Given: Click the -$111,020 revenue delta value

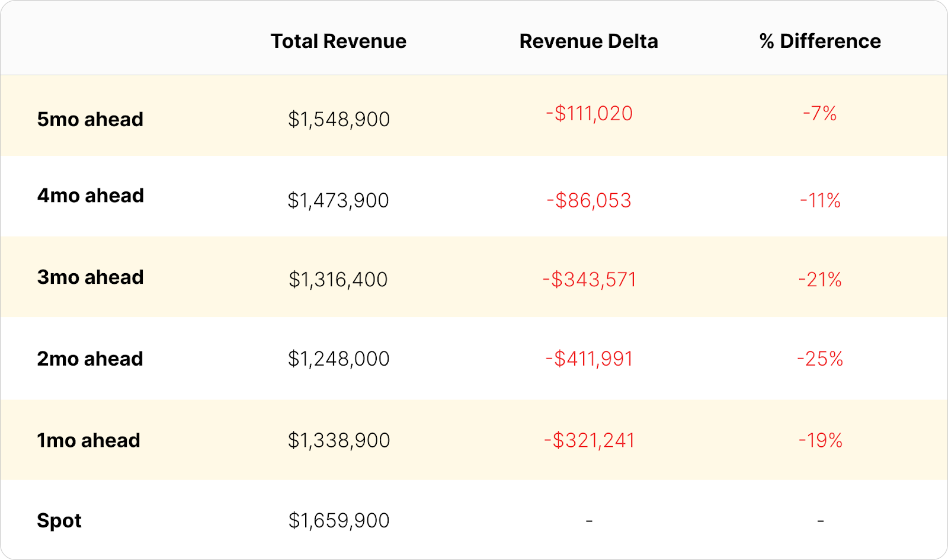Looking at the screenshot, I should pos(589,114).
